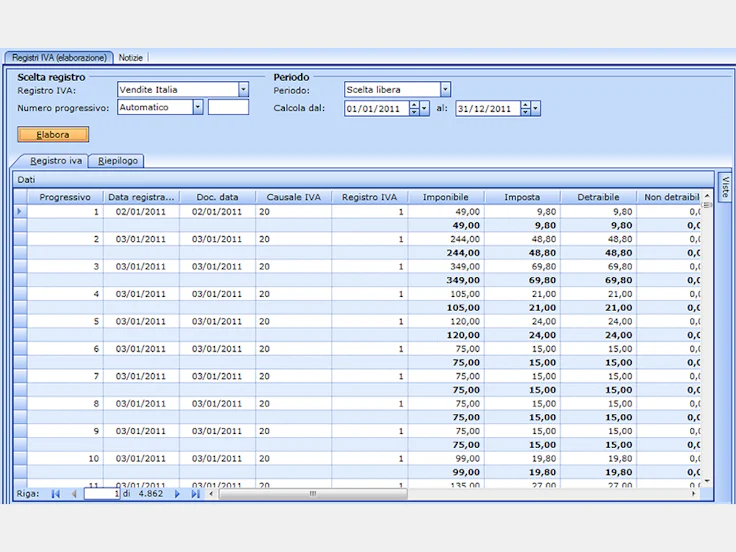Screen dimensions: 736x552
Task: Click the empty progressive number input field
Action: pyautogui.click(x=229, y=107)
